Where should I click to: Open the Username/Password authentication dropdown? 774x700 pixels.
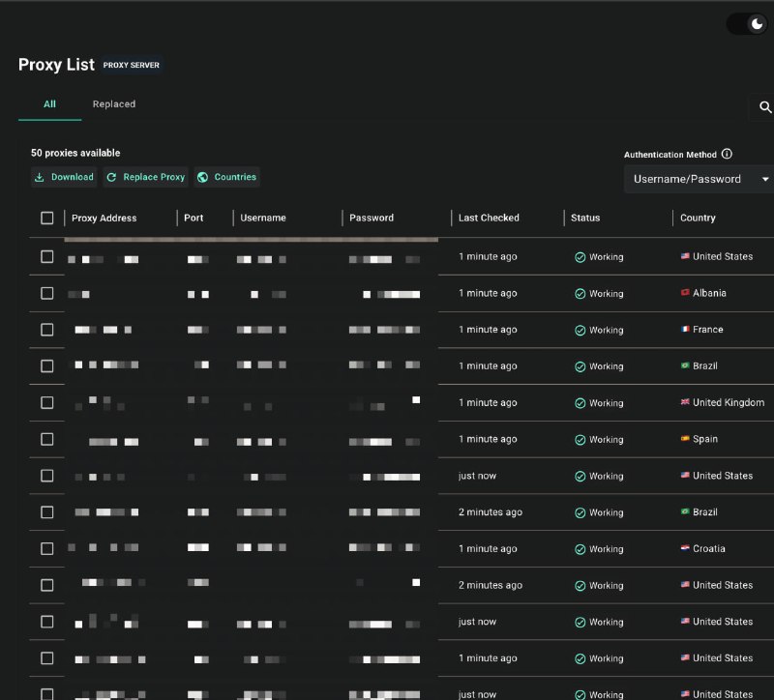(699, 179)
